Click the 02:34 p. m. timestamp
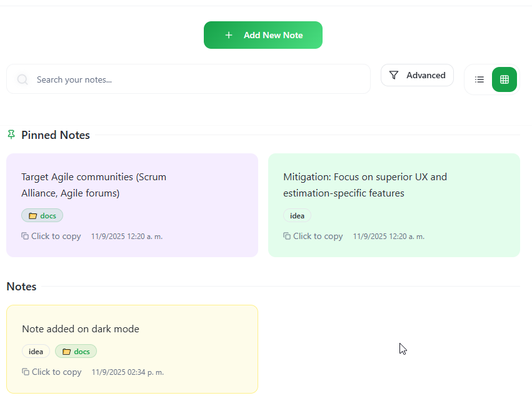Viewport: 532px width, 403px height. pos(128,372)
